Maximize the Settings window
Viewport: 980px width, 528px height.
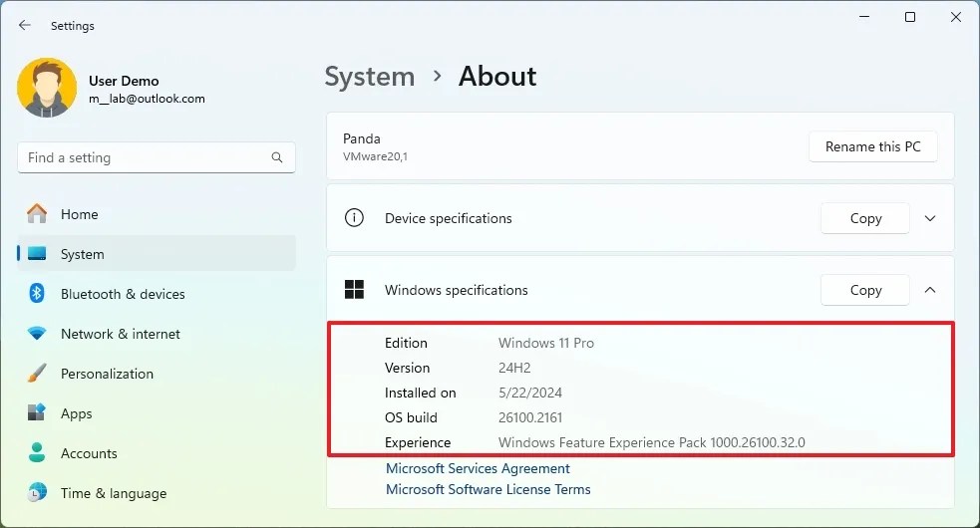(x=910, y=17)
